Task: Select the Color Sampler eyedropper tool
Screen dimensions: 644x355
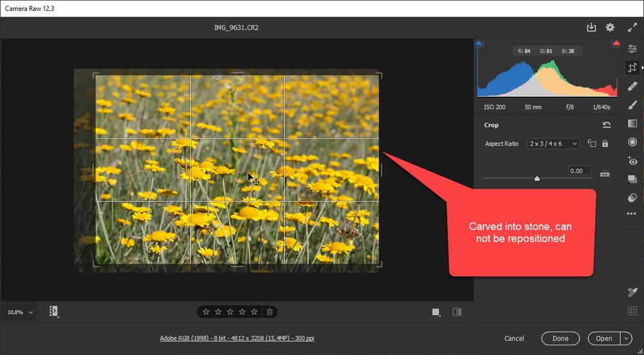Action: coord(632,292)
